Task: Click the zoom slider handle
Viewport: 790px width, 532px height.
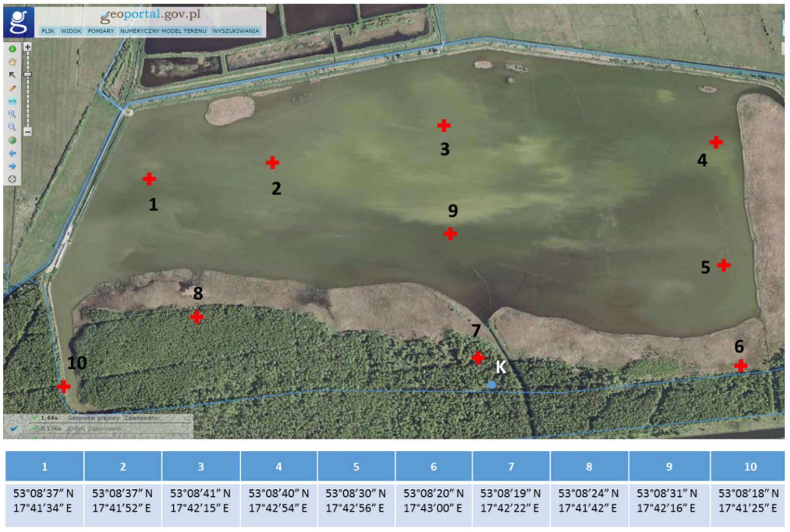Action: click(28, 75)
